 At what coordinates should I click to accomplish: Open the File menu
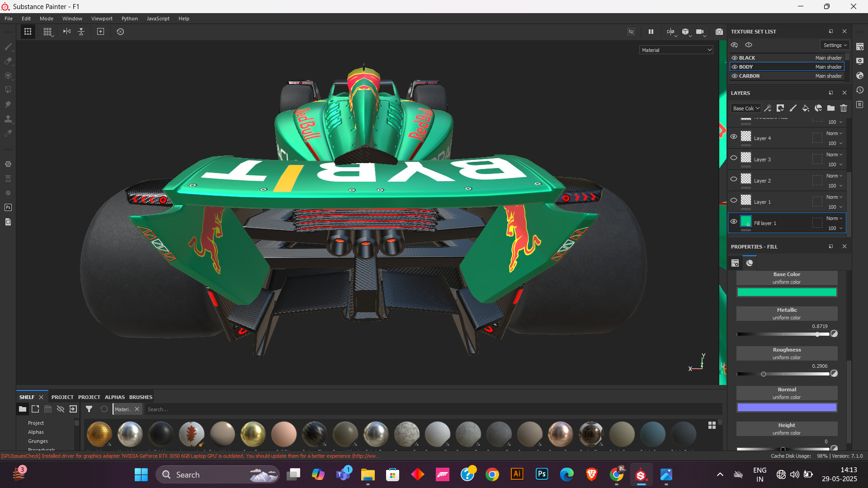click(x=9, y=19)
